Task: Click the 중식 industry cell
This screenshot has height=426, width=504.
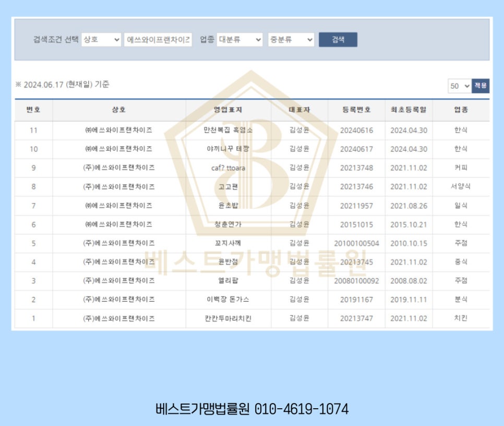Action: click(x=461, y=262)
